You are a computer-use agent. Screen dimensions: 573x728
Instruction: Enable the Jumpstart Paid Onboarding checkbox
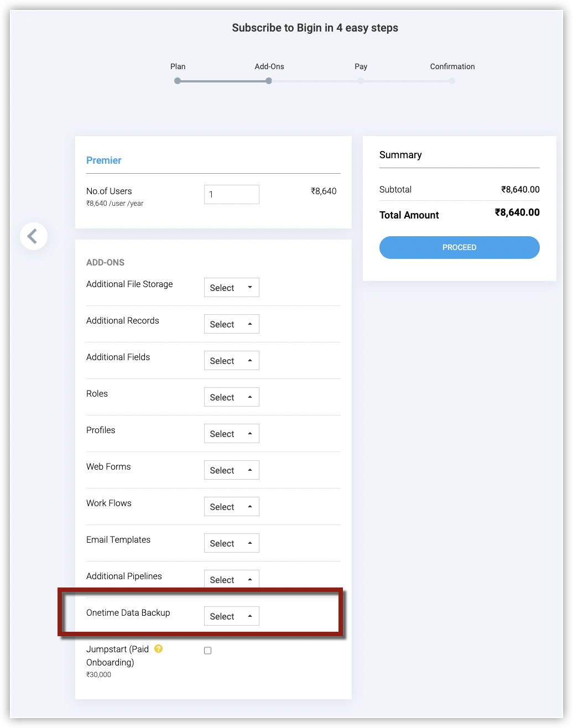(208, 651)
